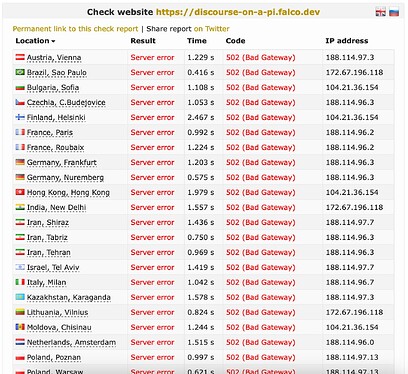
Task: Switch language using the Russian flag icon
Action: pos(394,12)
